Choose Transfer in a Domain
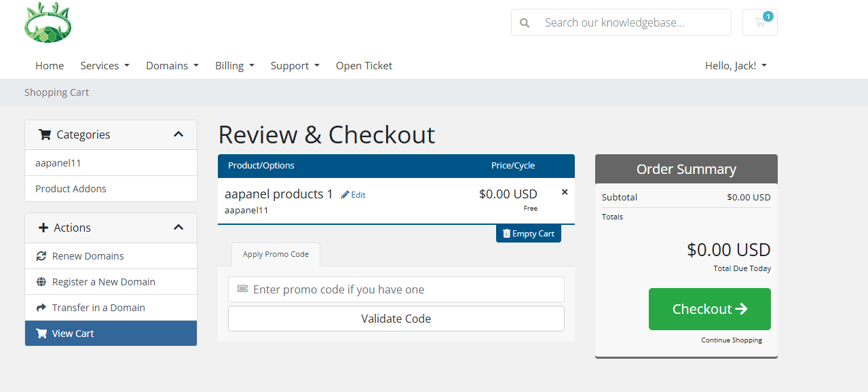The image size is (868, 392). click(x=98, y=308)
